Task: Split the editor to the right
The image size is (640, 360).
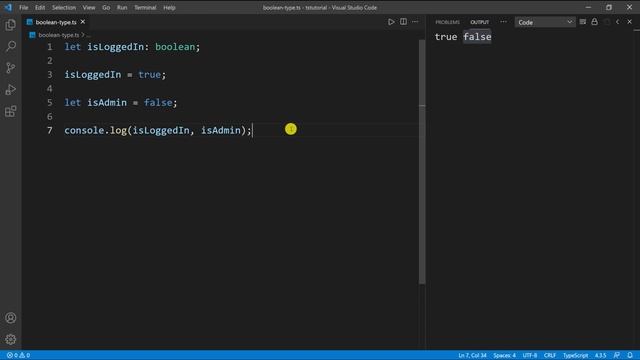Action: (403, 22)
